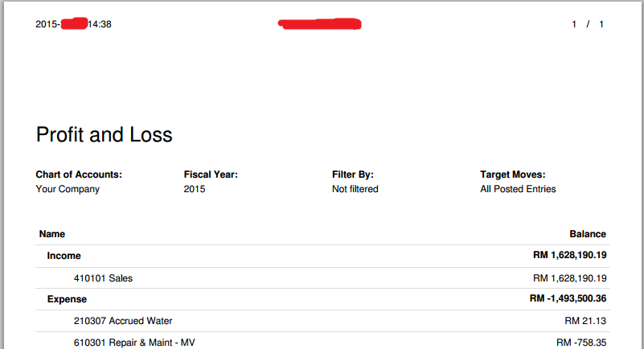Image resolution: width=644 pixels, height=349 pixels.
Task: Select the All Posted Entries value
Action: 518,189
